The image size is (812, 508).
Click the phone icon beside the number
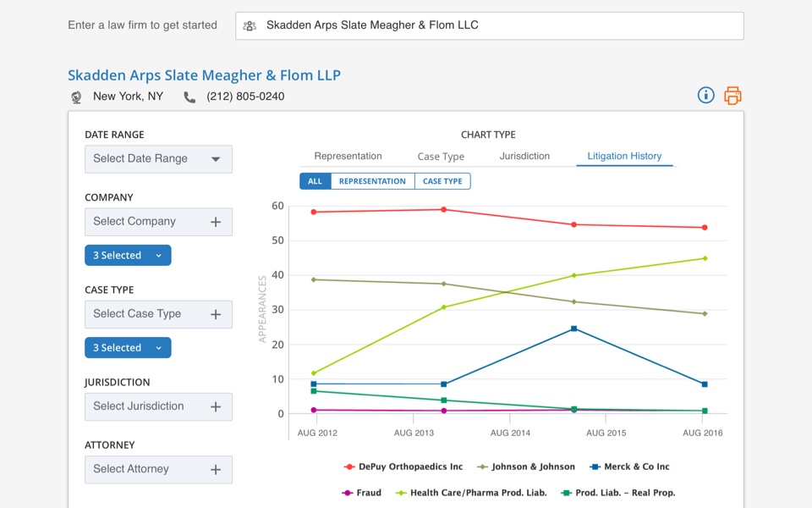[189, 97]
